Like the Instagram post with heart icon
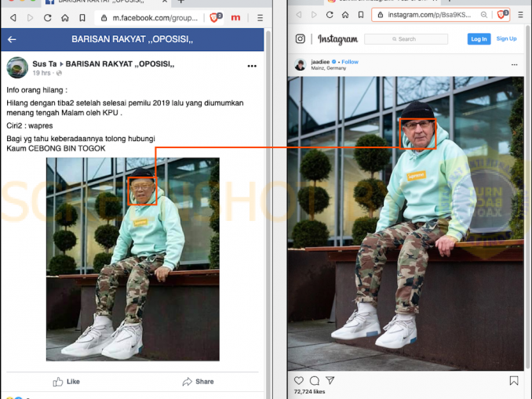This screenshot has height=399, width=532. [x=299, y=380]
